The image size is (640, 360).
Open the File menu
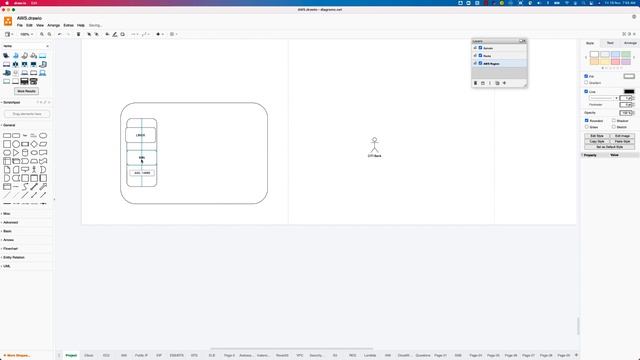coord(20,25)
